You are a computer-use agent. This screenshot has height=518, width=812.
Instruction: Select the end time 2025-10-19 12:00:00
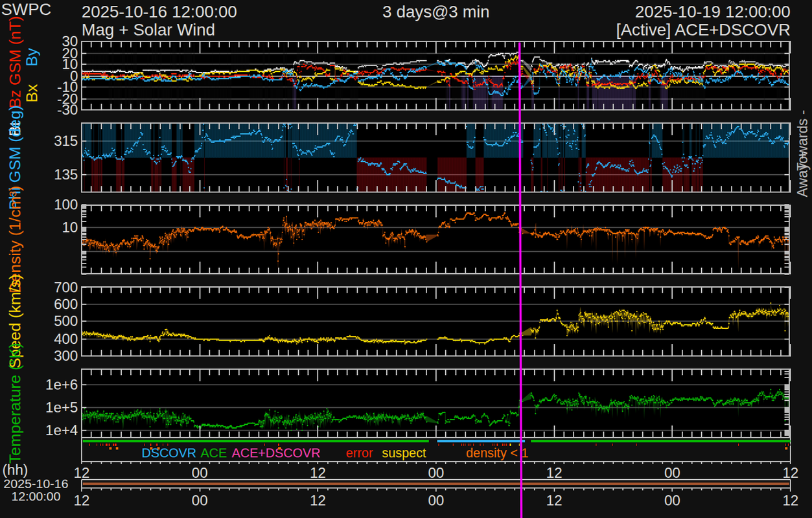712,12
